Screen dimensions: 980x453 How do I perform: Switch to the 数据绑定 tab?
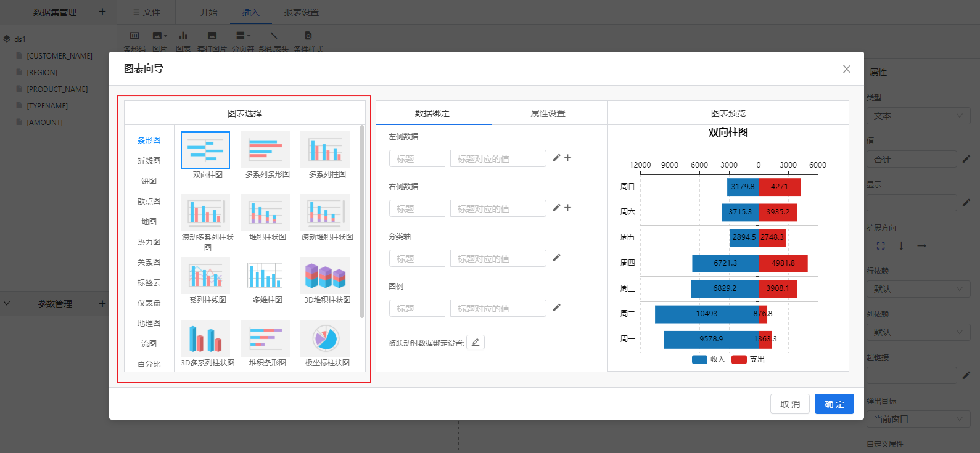tap(432, 113)
